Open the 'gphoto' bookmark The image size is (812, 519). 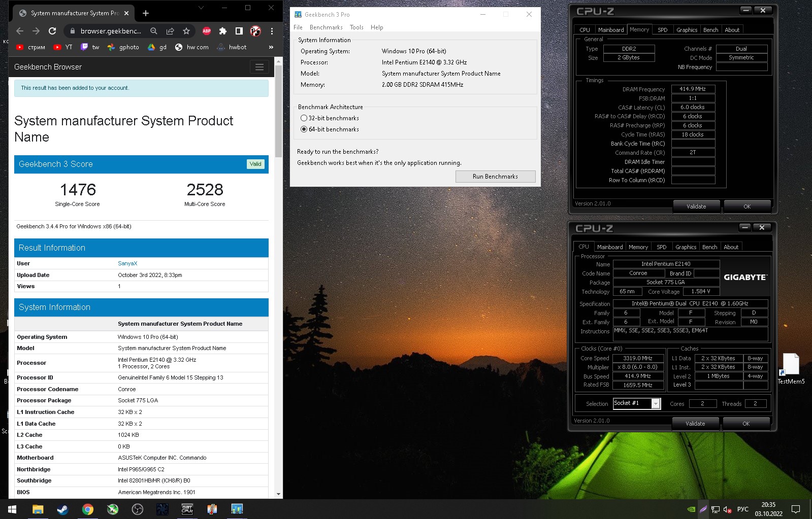click(123, 47)
